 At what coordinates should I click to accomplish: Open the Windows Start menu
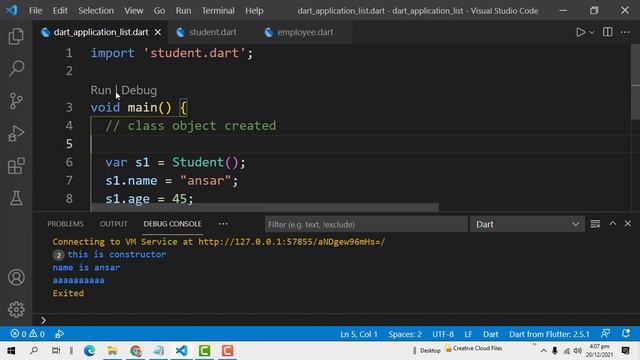pyautogui.click(x=11, y=351)
